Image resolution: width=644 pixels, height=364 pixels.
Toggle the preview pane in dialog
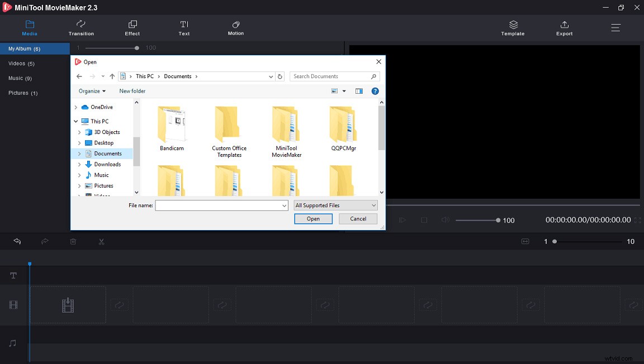coord(359,91)
